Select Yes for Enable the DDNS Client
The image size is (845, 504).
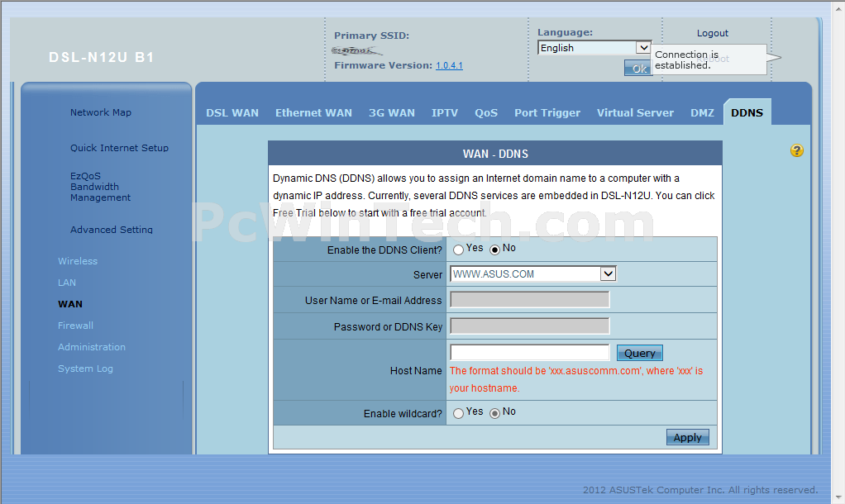[x=458, y=250]
